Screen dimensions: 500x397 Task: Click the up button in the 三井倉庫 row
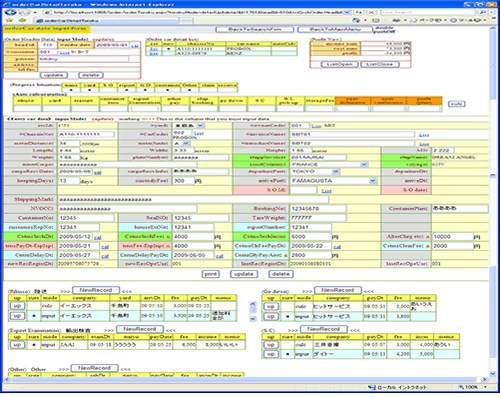(271, 345)
